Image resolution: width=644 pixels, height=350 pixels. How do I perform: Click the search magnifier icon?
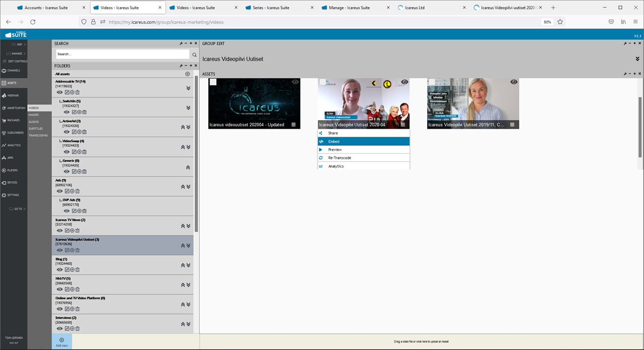(x=195, y=54)
